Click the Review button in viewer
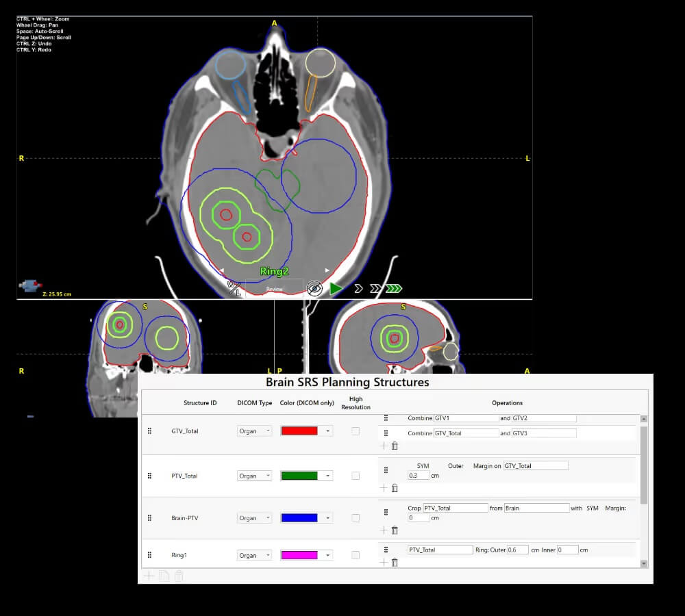 coord(274,289)
